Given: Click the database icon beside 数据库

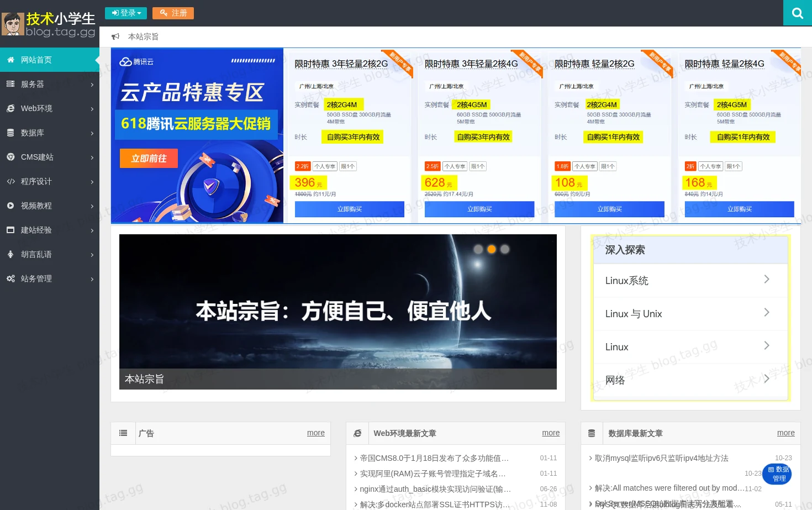Looking at the screenshot, I should pos(10,133).
